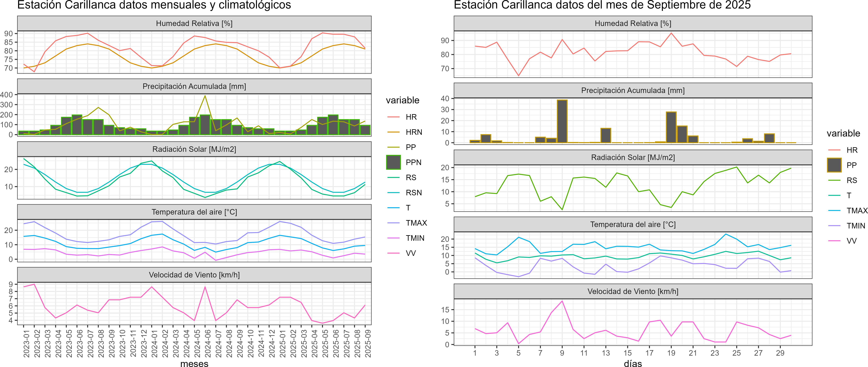Select the left Humedad Relativa panel header

pyautogui.click(x=194, y=23)
